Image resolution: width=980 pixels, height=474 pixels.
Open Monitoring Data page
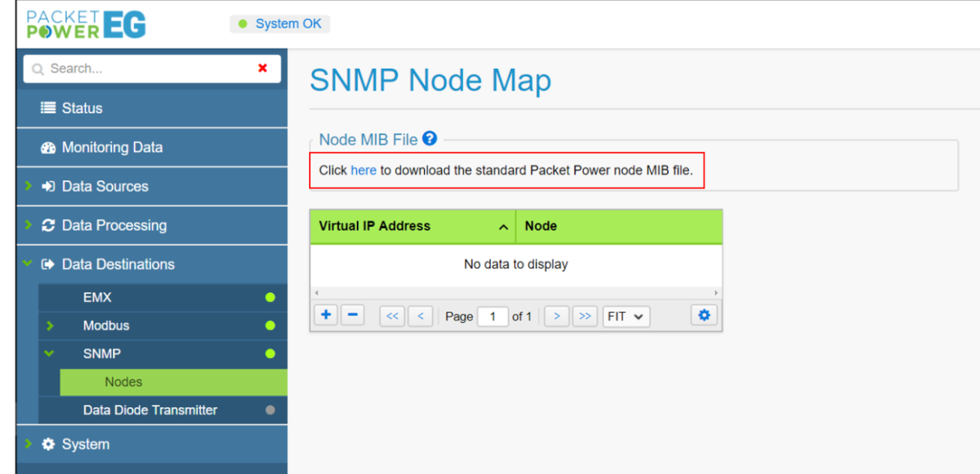pos(111,147)
